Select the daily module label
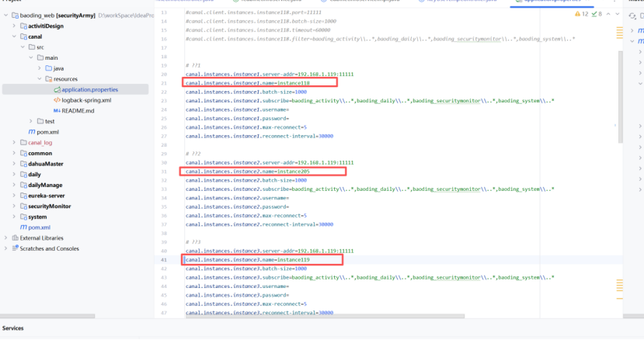Image resolution: width=644 pixels, height=340 pixels. click(34, 175)
